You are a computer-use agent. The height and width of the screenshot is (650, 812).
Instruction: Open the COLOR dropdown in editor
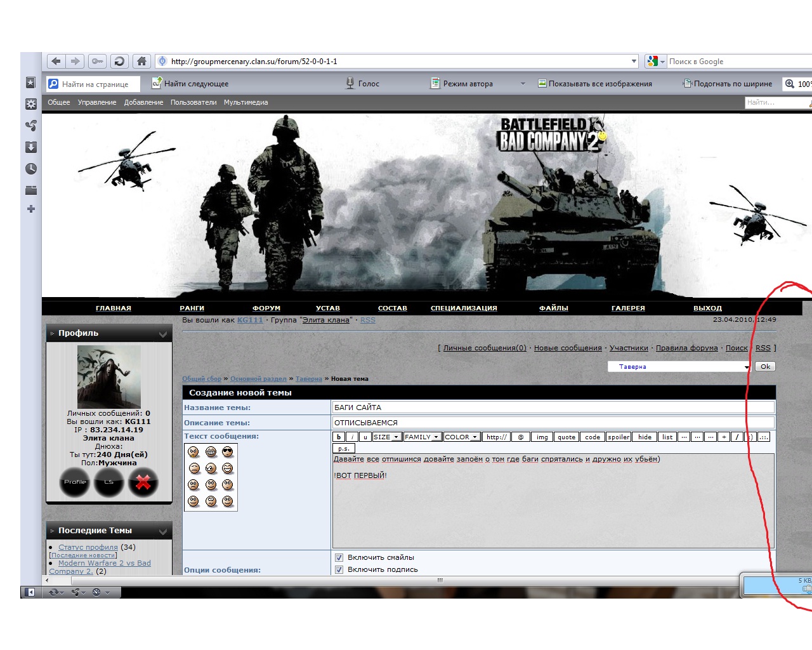click(x=461, y=437)
